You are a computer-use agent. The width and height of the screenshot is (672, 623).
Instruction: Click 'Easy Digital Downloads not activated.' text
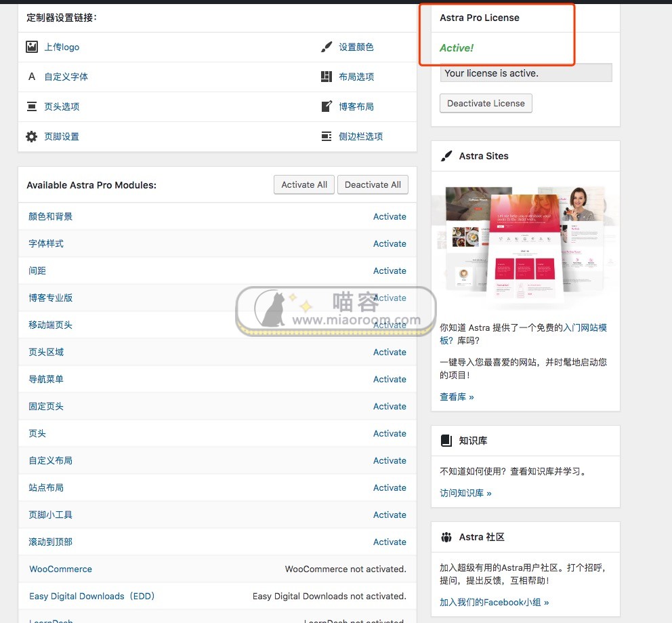click(x=329, y=596)
